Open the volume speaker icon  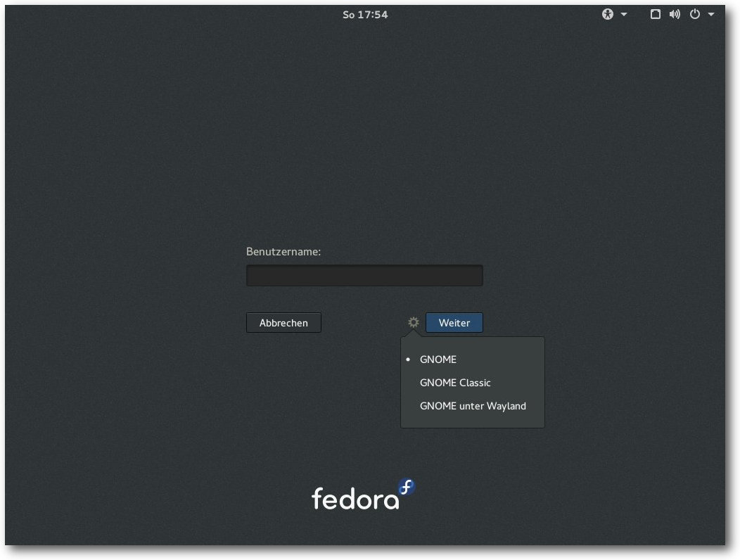pos(675,14)
